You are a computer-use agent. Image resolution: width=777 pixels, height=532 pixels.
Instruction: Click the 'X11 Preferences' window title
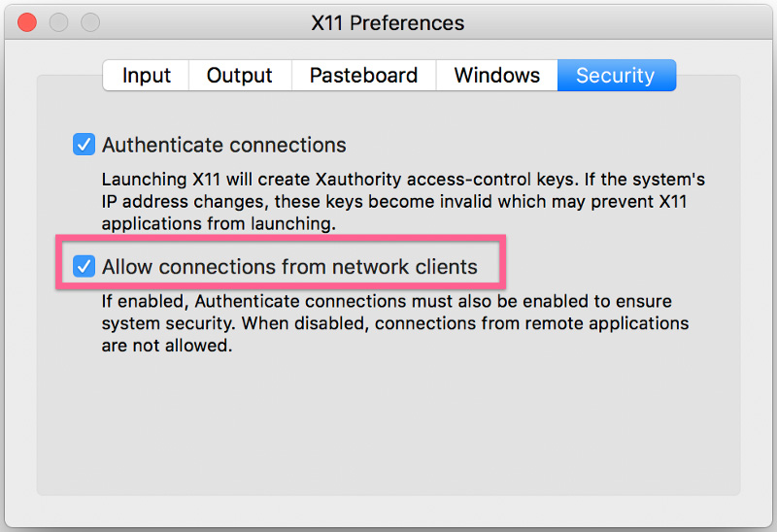pos(388,22)
